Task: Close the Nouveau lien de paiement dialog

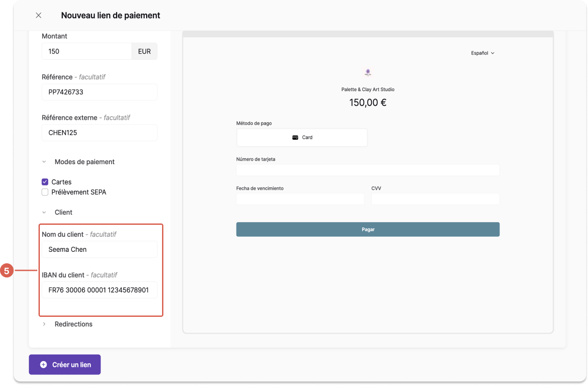Action: [x=39, y=15]
